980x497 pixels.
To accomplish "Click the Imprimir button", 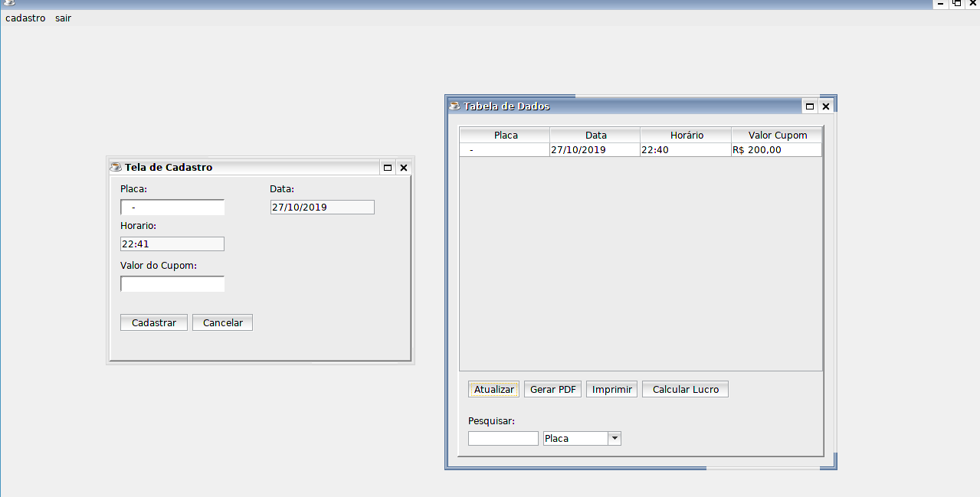I will coord(612,389).
